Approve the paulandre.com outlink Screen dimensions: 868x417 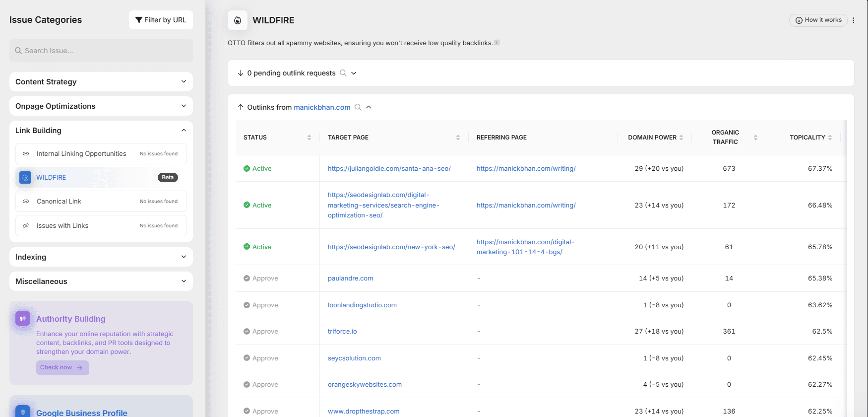[261, 278]
